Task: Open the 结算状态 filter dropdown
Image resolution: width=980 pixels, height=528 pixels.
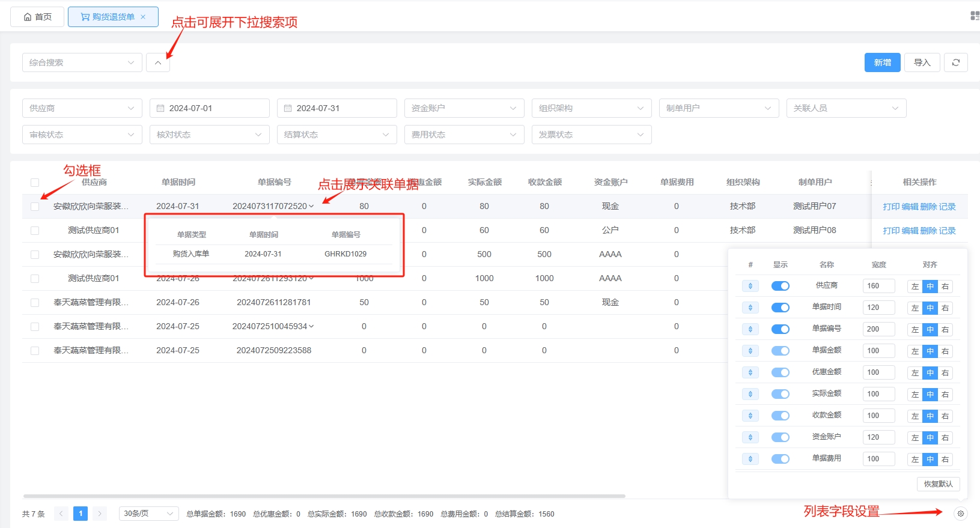Action: coord(337,135)
